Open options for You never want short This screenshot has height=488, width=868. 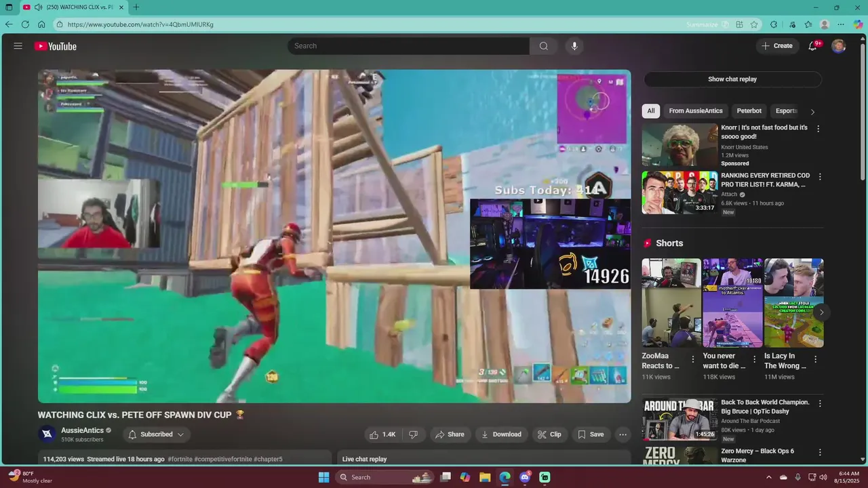[754, 359]
